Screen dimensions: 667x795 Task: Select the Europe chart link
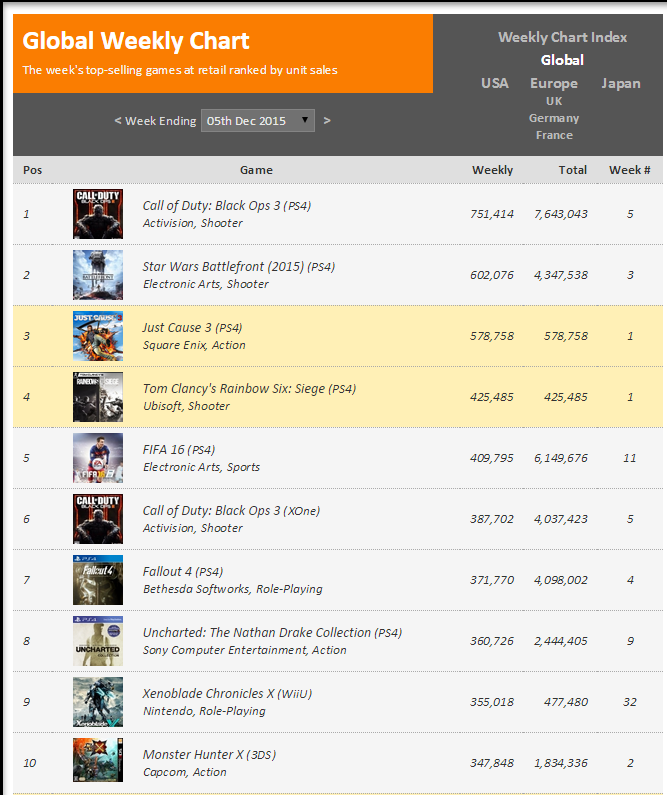coord(554,84)
